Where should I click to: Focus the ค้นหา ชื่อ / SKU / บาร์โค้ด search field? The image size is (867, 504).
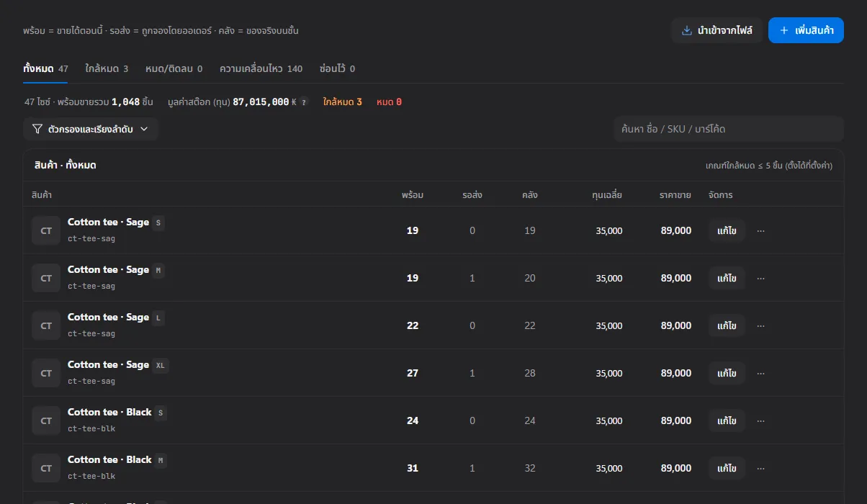[728, 129]
